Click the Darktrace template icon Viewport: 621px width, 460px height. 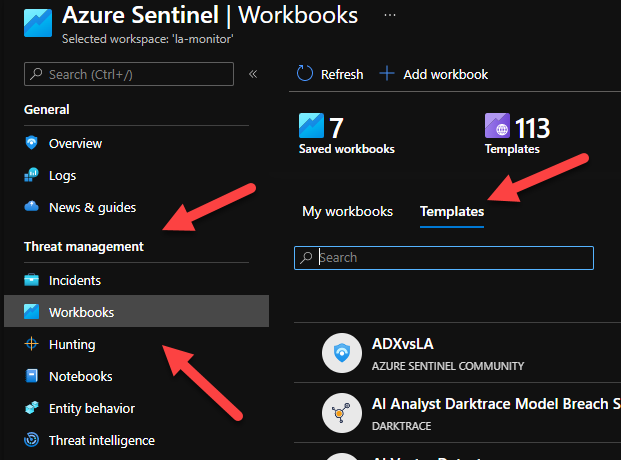point(342,413)
